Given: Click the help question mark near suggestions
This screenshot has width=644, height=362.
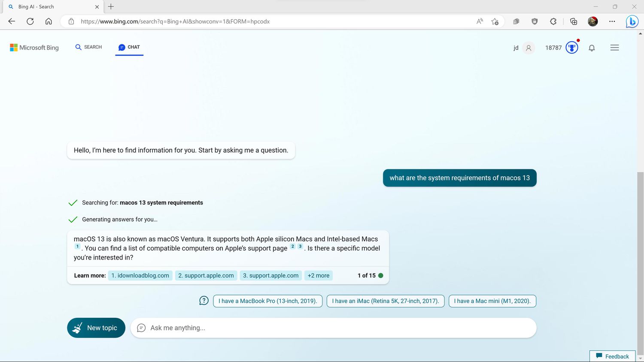Looking at the screenshot, I should coord(204,301).
